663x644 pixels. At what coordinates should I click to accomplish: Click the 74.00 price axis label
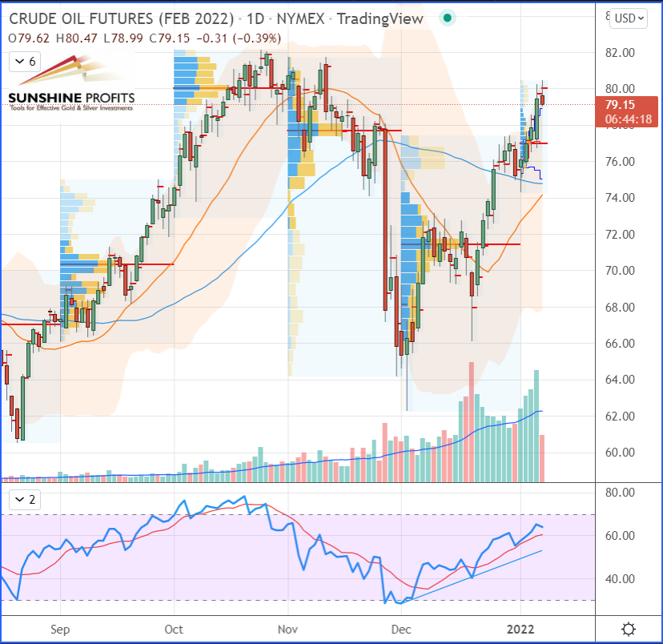tap(620, 198)
